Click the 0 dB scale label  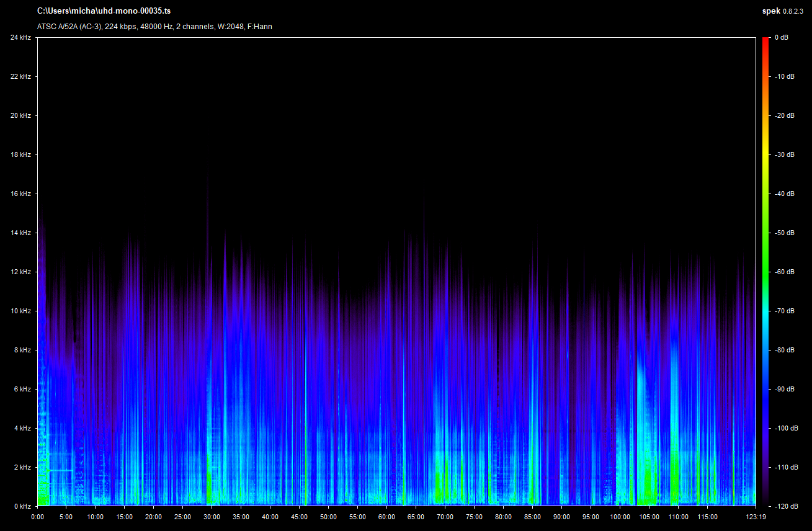[782, 38]
